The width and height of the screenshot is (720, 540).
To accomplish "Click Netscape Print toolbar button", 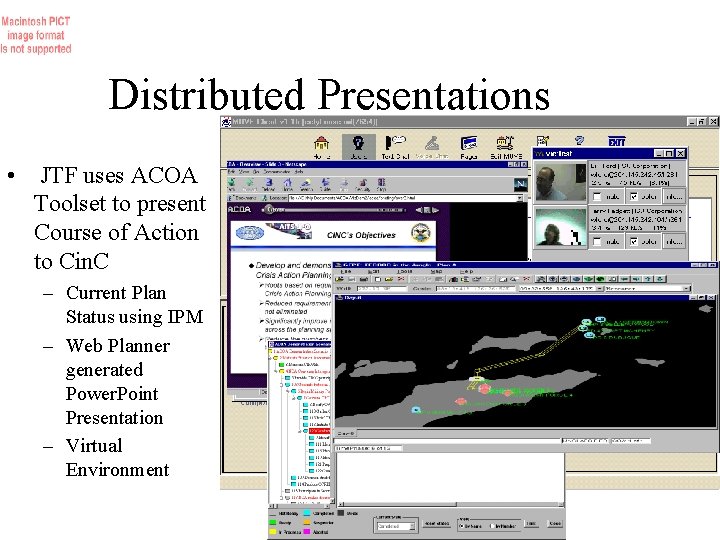I will coord(344,185).
